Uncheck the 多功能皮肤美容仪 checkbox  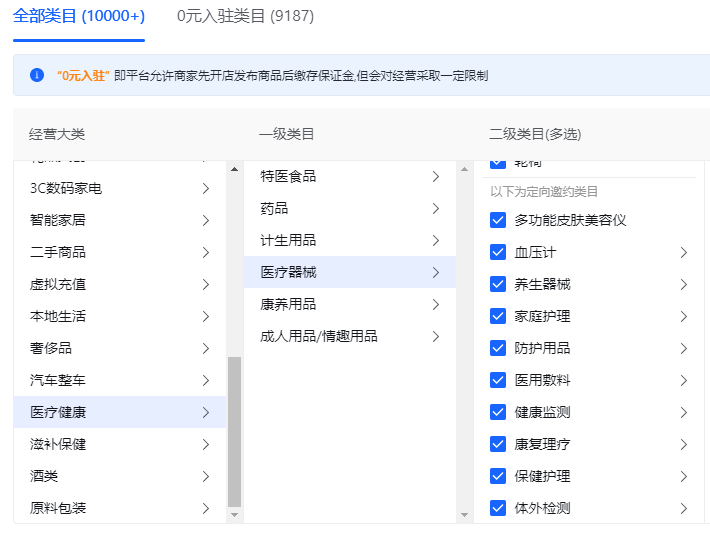(x=498, y=220)
